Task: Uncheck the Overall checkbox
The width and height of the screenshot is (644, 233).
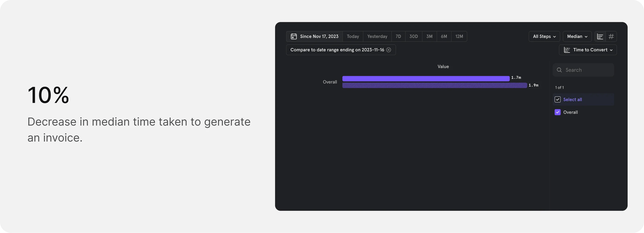Action: click(557, 112)
